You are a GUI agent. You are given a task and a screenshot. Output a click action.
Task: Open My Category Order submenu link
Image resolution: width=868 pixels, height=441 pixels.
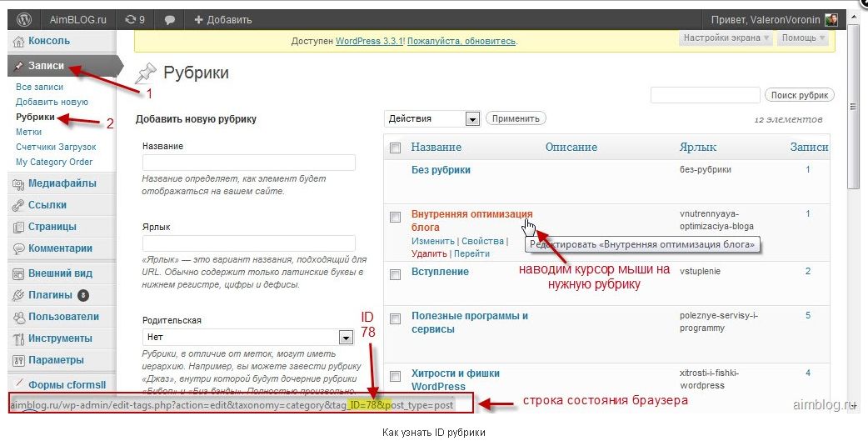click(54, 162)
